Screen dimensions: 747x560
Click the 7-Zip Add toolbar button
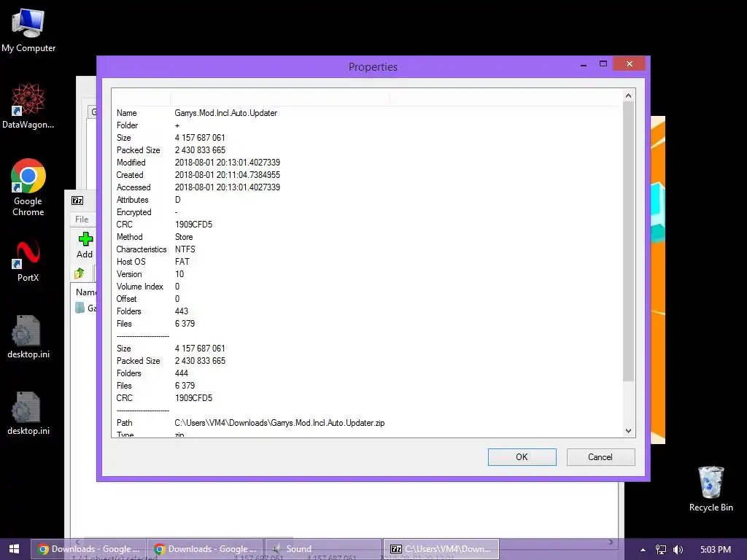point(85,245)
